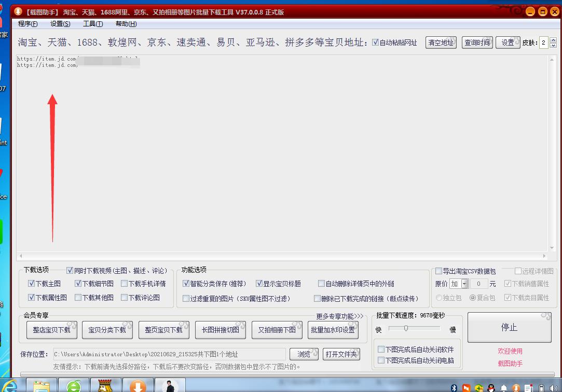Toggle 自动粘贴网址 checkbox
The image size is (562, 392).
pos(375,43)
